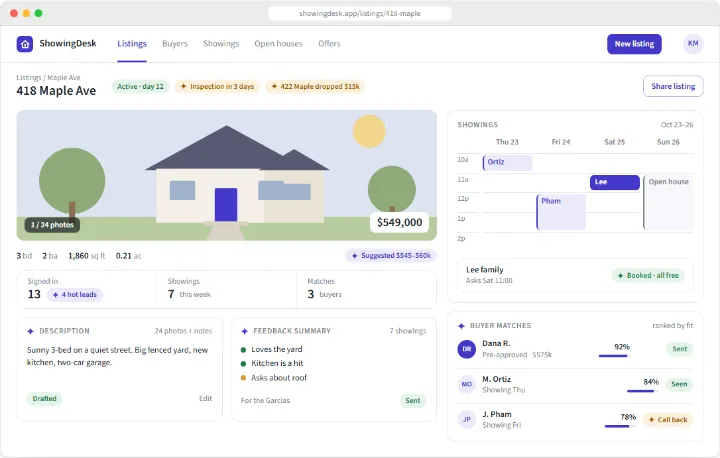Click the 4 hot leads badge
This screenshot has height=458, width=720.
click(74, 294)
